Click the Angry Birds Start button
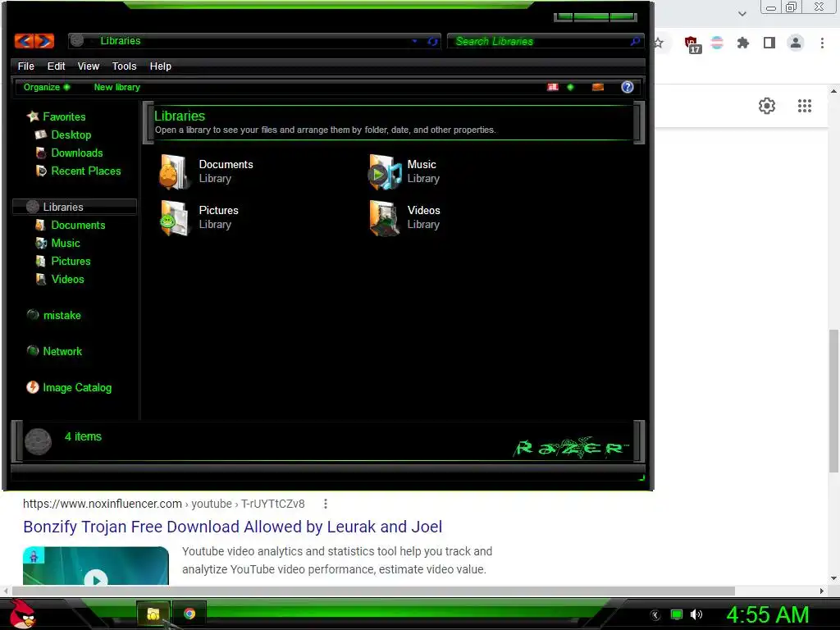Viewport: 840px width, 630px height. [22, 614]
